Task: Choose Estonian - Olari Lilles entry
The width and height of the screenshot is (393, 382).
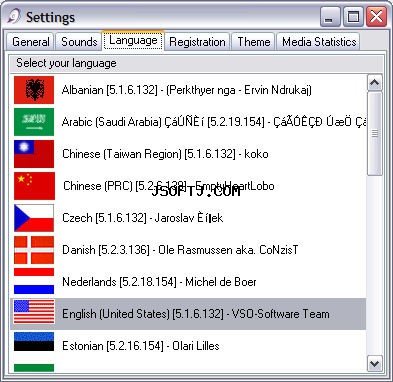Action: pyautogui.click(x=188, y=346)
